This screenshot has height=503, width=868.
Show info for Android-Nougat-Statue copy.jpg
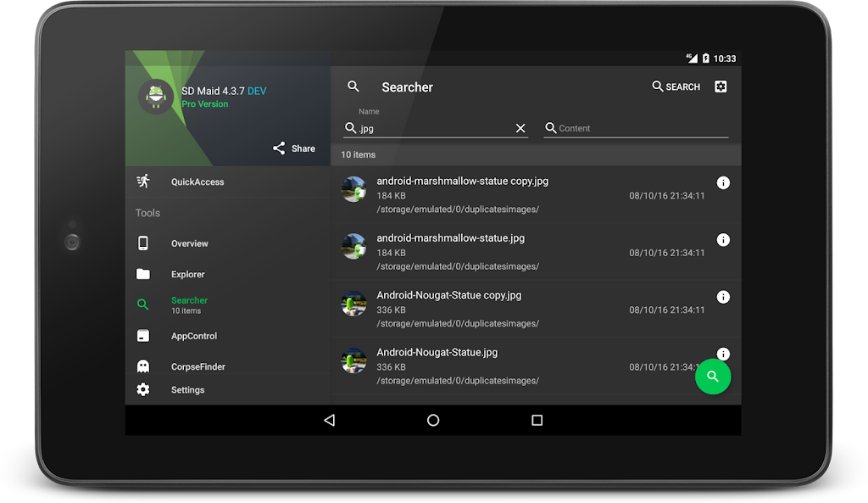pos(723,297)
